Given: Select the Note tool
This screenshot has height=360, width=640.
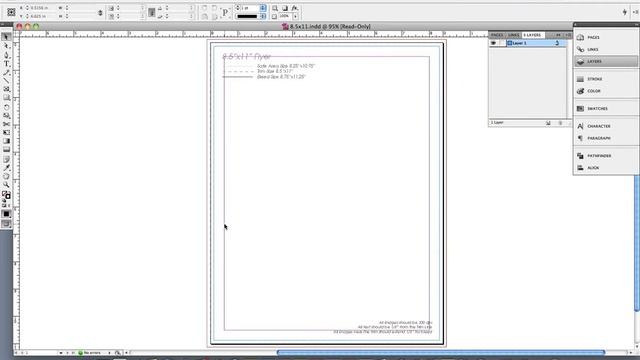Looking at the screenshot, I should click(6, 159).
